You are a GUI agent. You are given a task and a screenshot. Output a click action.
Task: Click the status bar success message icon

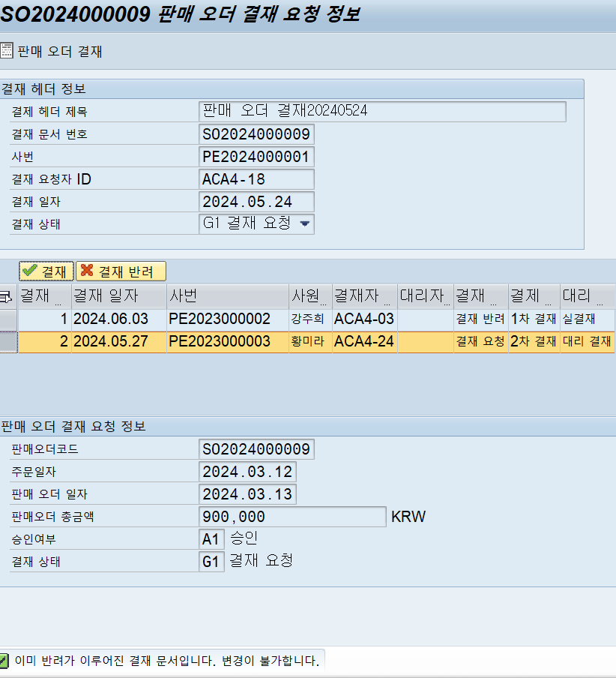point(4,660)
